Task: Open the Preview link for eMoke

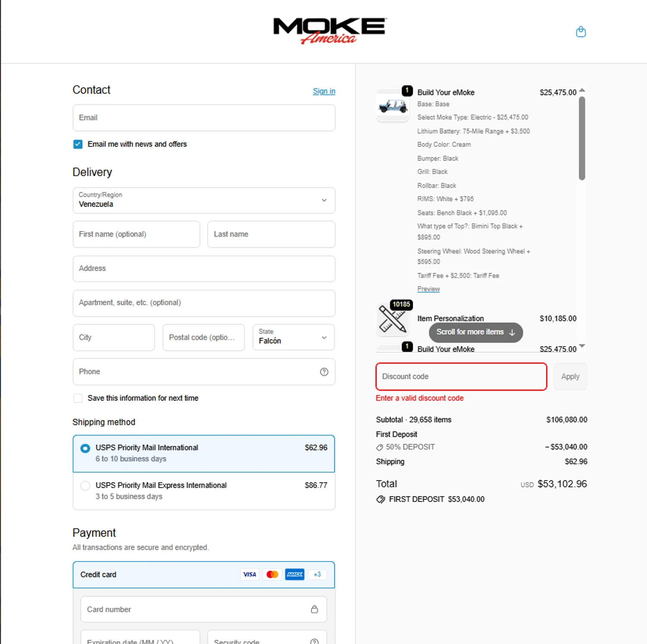Action: (x=428, y=289)
